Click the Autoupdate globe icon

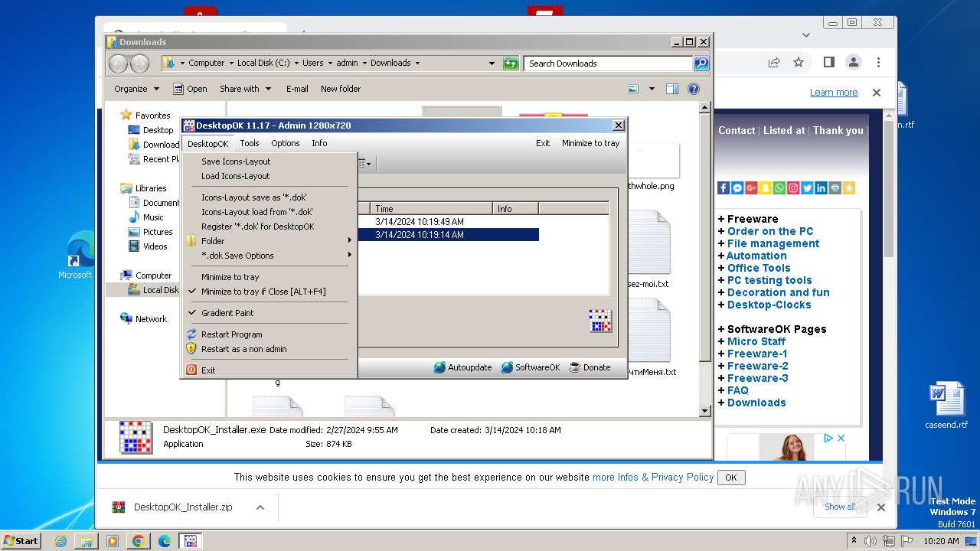439,367
